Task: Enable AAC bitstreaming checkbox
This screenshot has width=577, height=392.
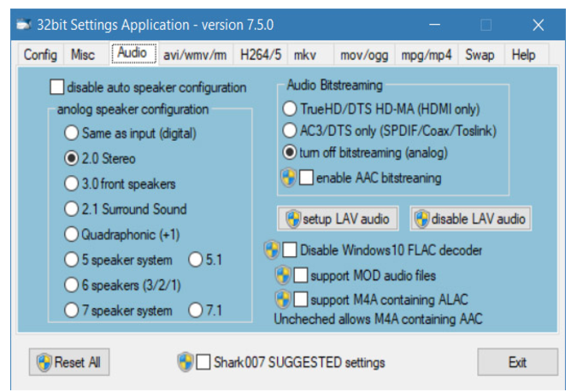Action: coord(306,178)
